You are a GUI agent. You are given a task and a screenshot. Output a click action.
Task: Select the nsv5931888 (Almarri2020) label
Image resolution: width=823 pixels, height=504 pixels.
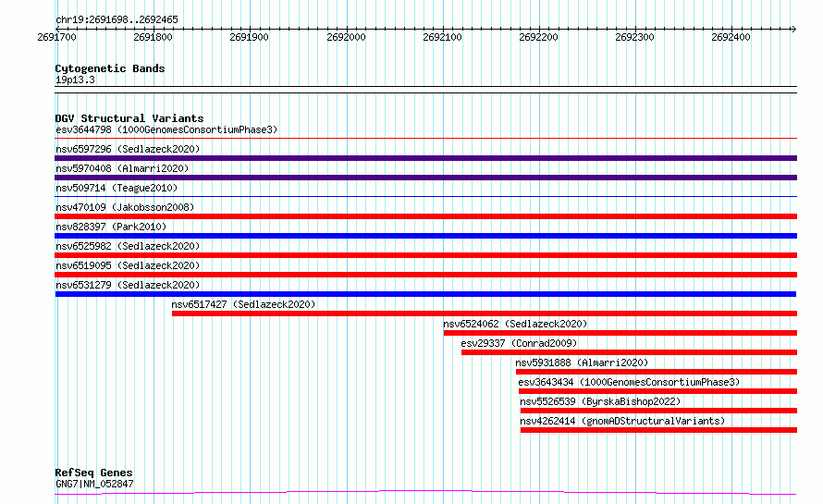[x=582, y=363]
